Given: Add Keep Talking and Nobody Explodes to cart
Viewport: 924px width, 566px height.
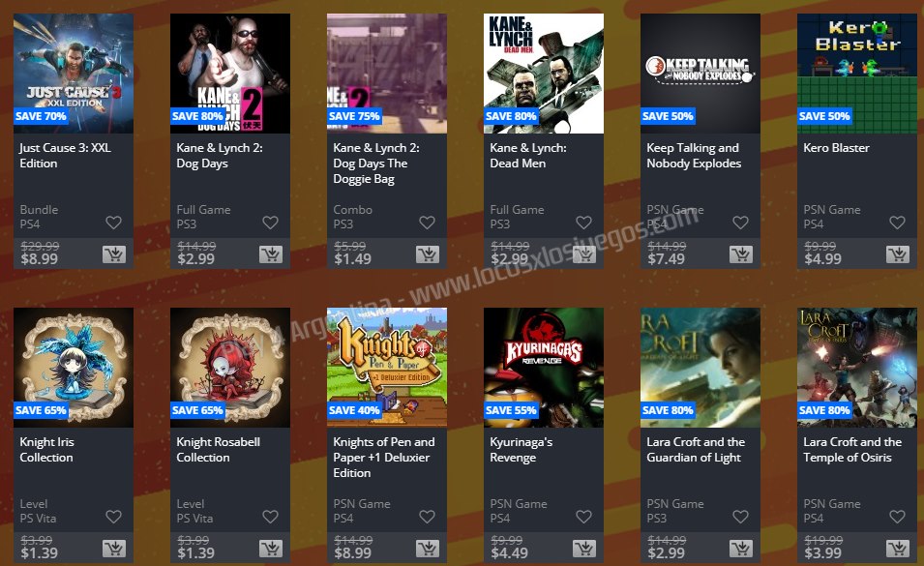Looking at the screenshot, I should pos(741,254).
